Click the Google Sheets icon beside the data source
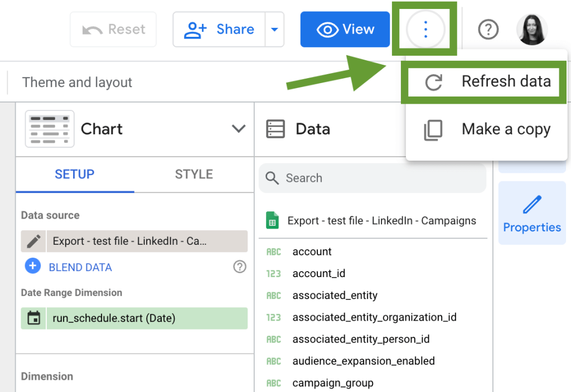 [x=272, y=221]
